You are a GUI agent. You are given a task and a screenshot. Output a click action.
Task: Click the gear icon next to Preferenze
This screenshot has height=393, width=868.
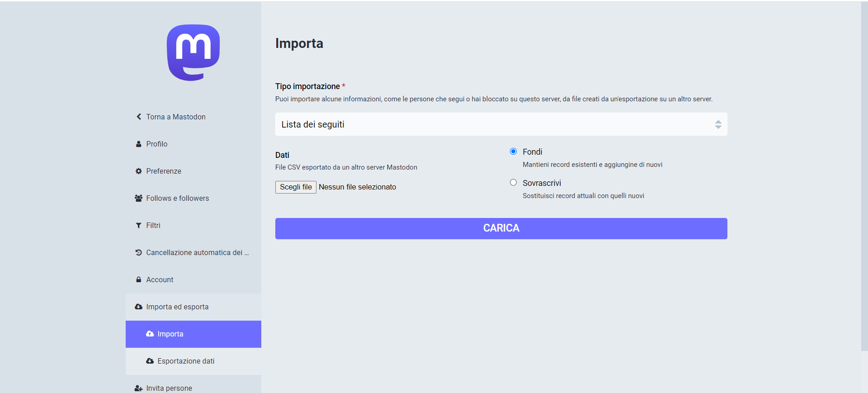click(x=139, y=171)
